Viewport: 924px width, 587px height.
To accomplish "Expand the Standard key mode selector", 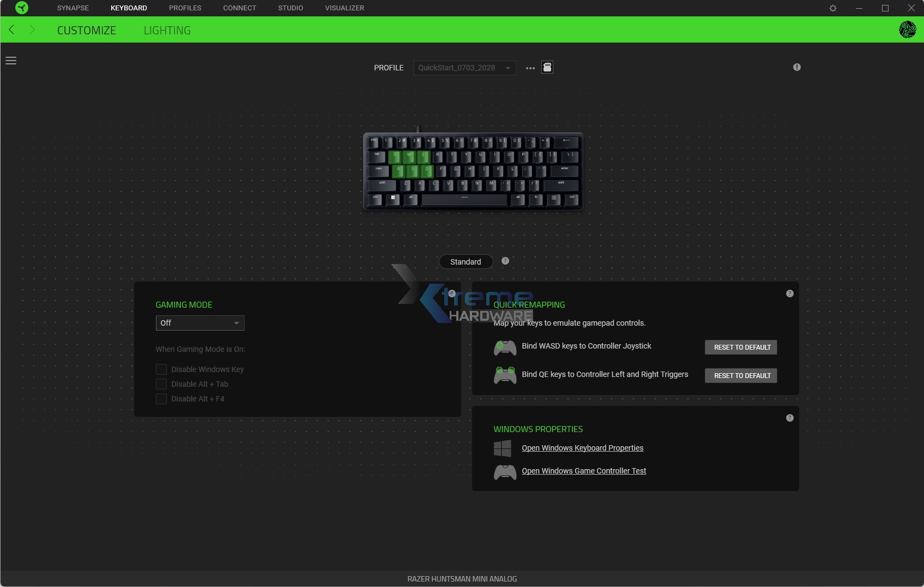I will click(465, 262).
